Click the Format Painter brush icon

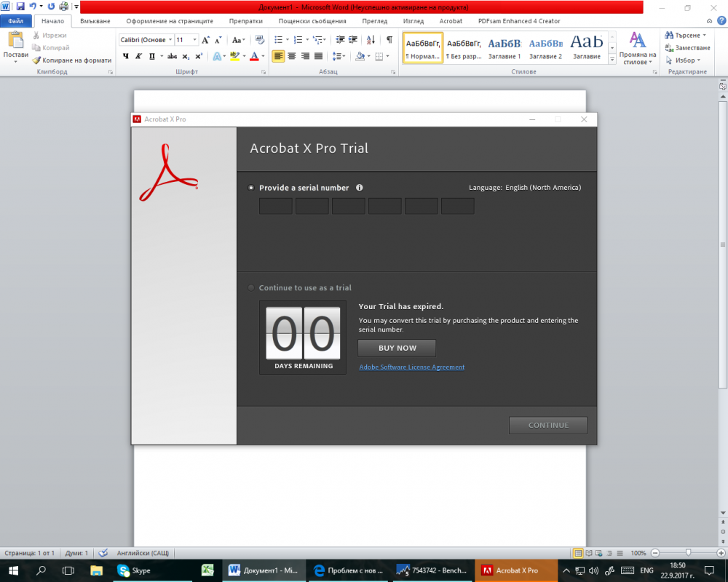(36, 60)
